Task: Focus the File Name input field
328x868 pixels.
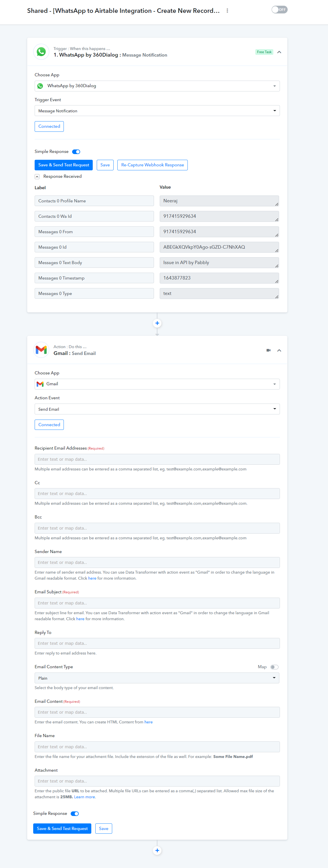Action: [x=157, y=747]
